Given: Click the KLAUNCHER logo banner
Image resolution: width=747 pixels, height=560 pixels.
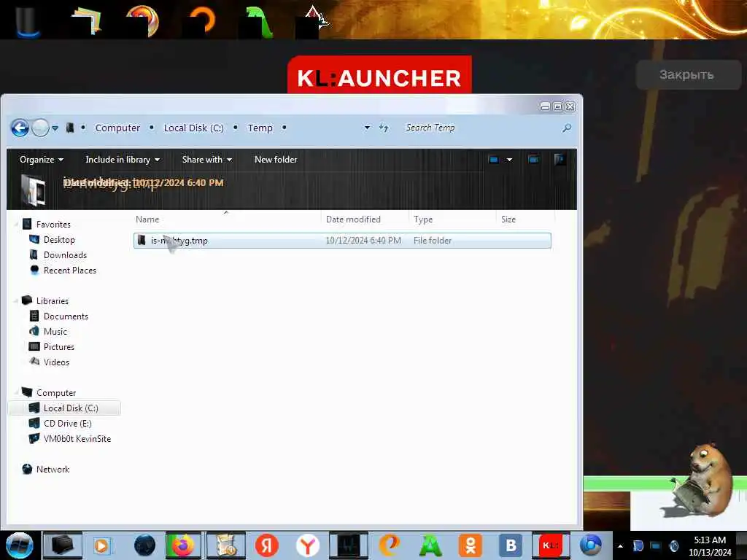Looking at the screenshot, I should [x=379, y=75].
